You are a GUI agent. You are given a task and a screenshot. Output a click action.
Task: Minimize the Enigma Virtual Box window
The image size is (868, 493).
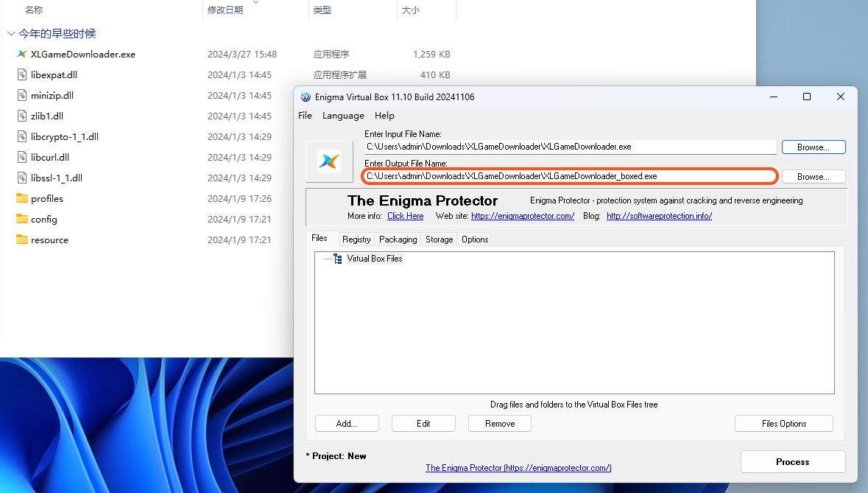pos(773,97)
